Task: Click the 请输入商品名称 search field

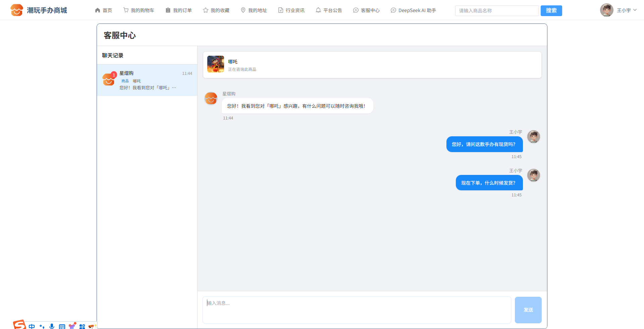Action: (496, 11)
